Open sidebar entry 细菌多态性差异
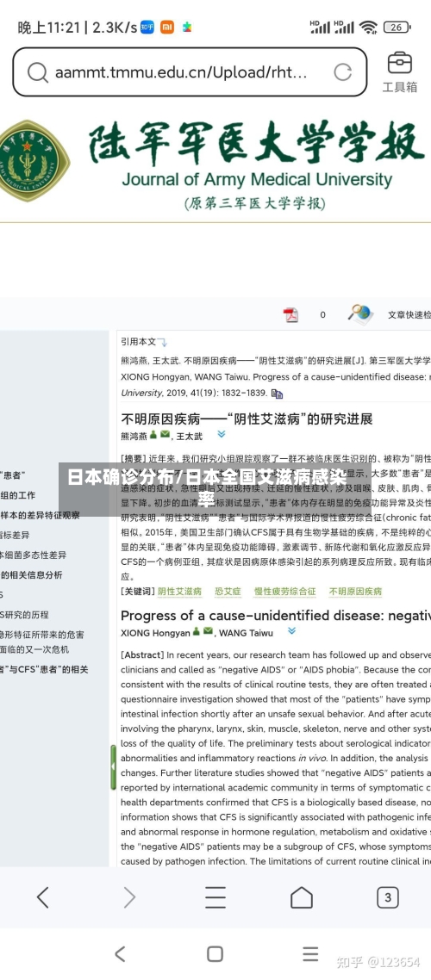The image size is (431, 980). [33, 555]
